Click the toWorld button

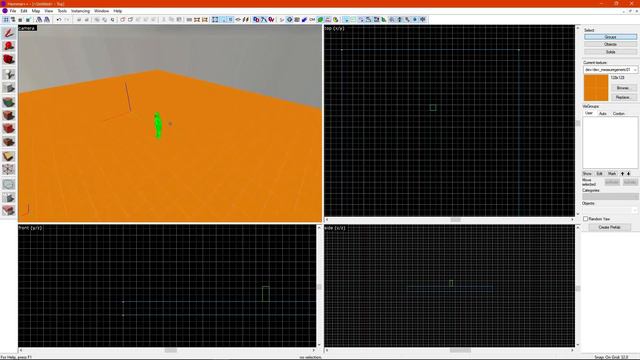pos(612,182)
